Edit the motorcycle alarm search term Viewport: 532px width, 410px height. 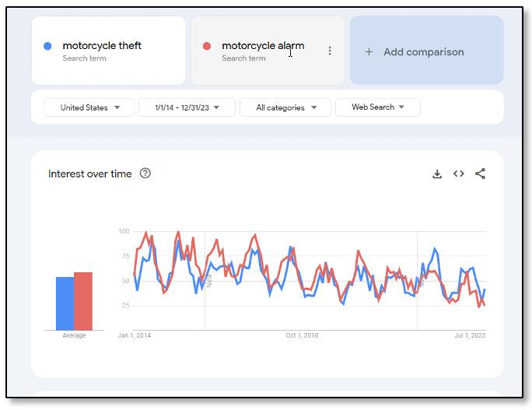coord(263,46)
